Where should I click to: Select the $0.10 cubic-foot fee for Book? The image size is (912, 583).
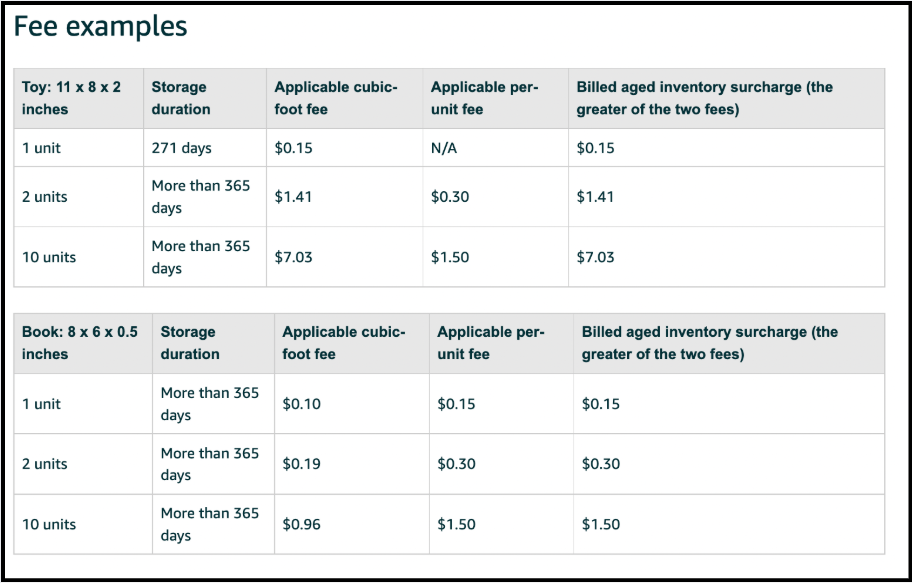(x=301, y=404)
